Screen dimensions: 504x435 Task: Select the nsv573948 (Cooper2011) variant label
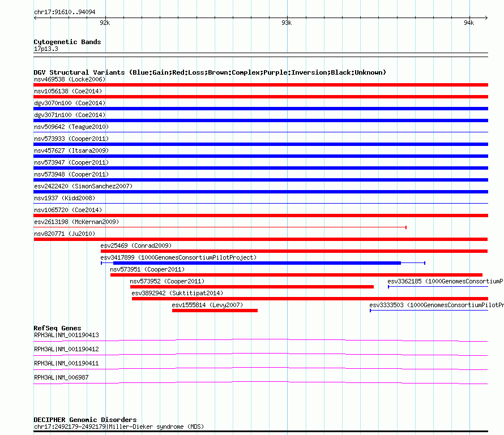coord(71,174)
